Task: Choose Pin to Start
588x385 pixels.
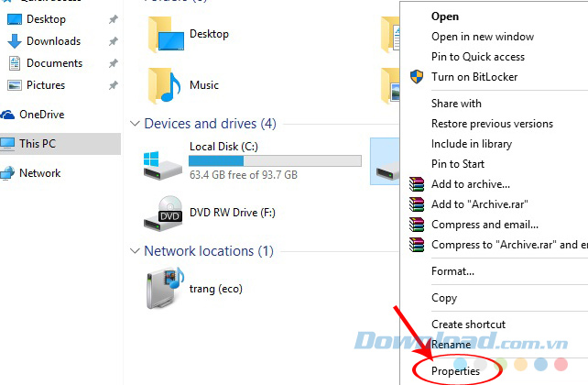Action: 458,164
